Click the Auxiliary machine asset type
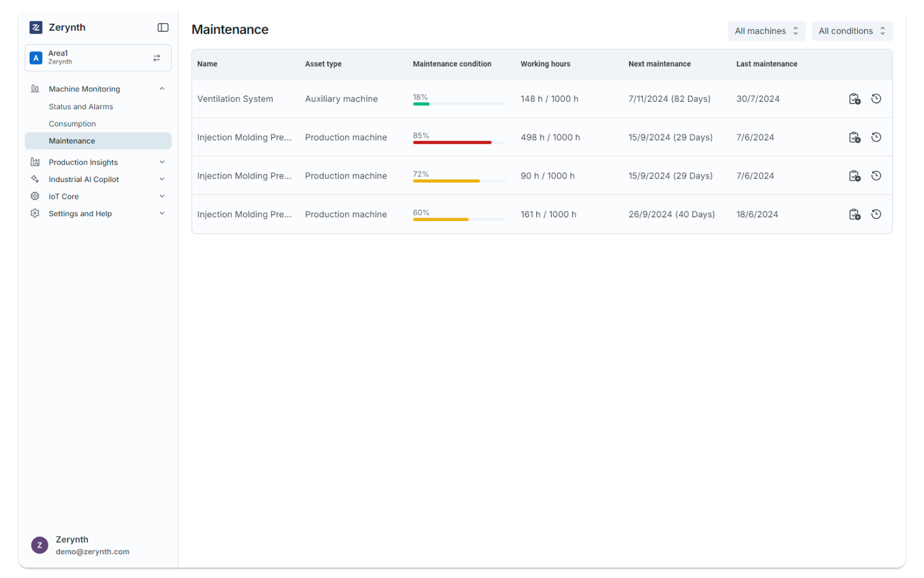 pyautogui.click(x=341, y=99)
